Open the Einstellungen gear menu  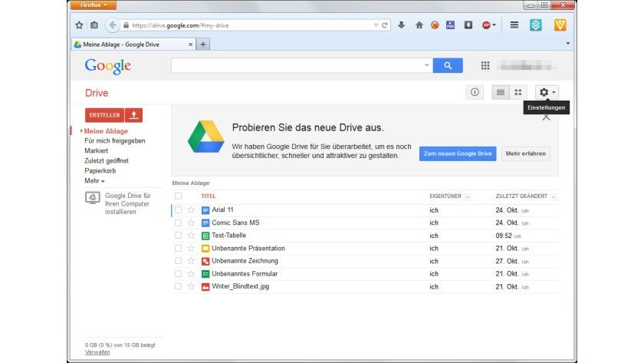(547, 92)
